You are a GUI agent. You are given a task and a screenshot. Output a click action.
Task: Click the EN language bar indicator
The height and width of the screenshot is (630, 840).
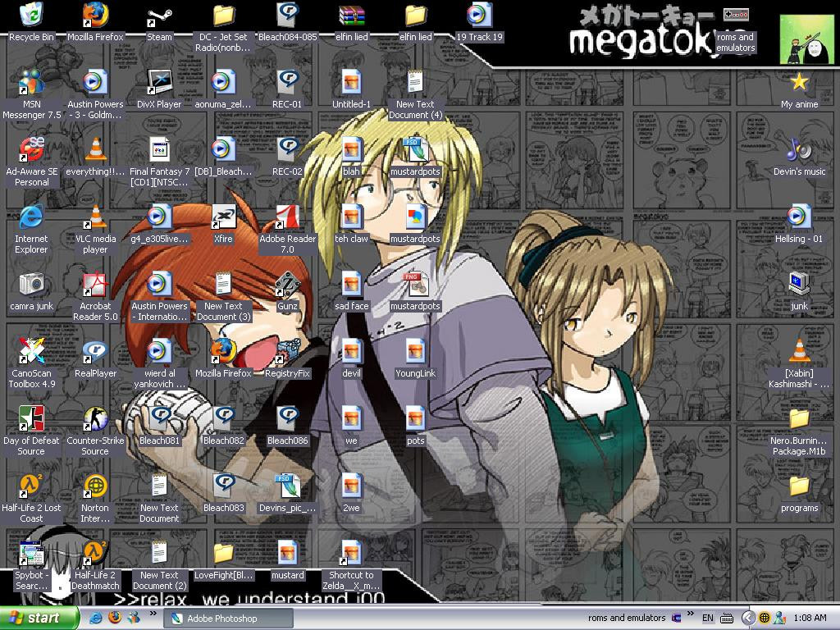click(708, 619)
